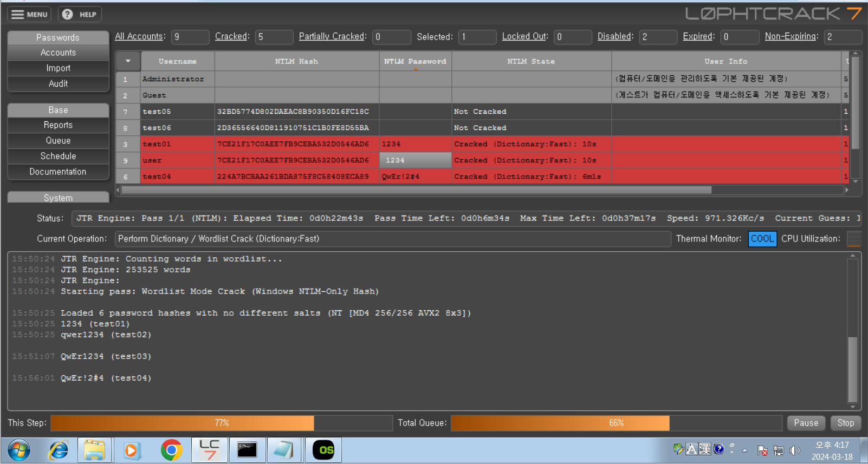Open the HELP question mark button
This screenshot has height=464, width=868.
(x=80, y=15)
